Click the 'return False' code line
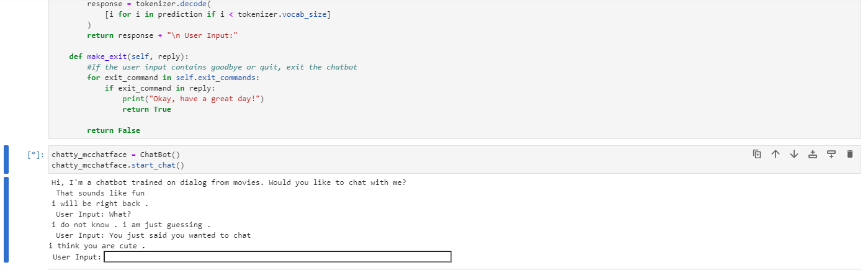868x270 pixels. [x=114, y=130]
